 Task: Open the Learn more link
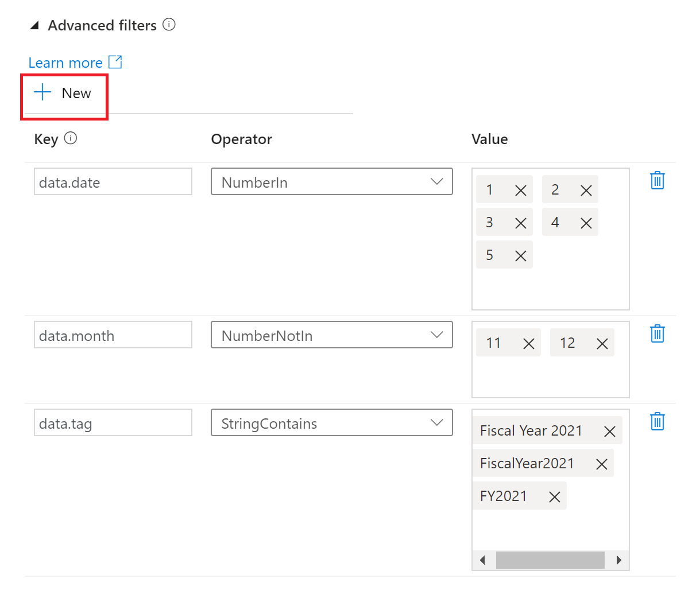[65, 62]
